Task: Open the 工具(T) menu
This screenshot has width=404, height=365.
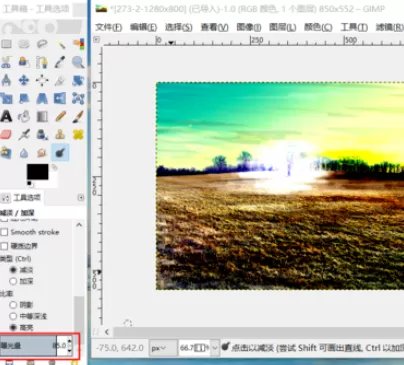Action: coord(354,27)
